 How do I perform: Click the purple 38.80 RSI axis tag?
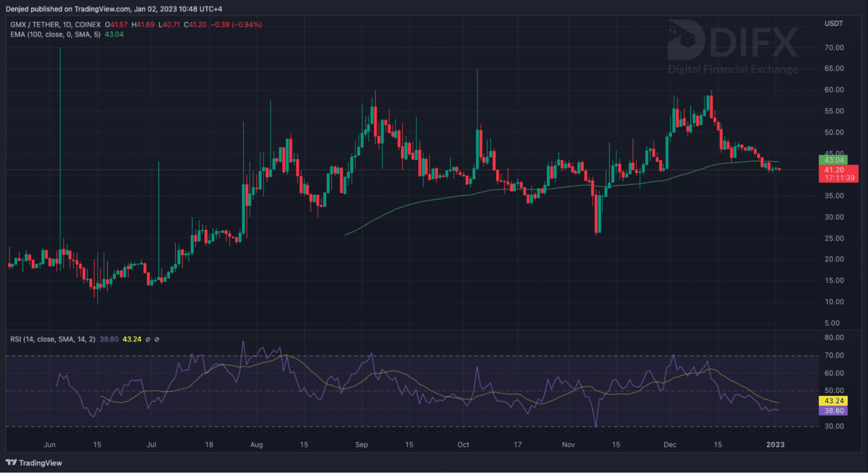833,410
